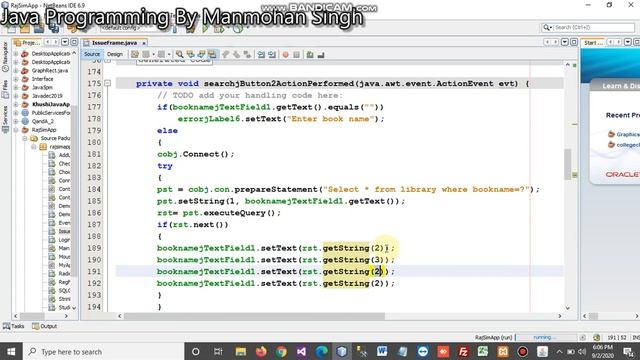Open the Forward history dropdown arrow

[x=169, y=54]
